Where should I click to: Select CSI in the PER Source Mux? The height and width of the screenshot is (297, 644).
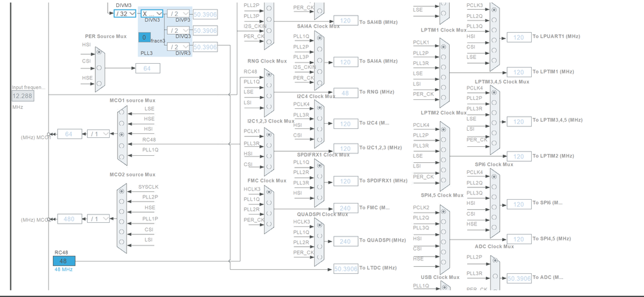click(99, 68)
